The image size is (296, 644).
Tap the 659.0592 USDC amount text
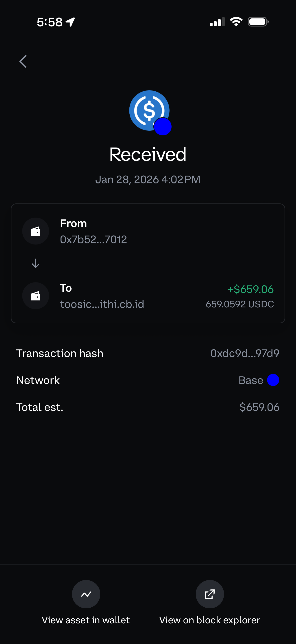(239, 304)
